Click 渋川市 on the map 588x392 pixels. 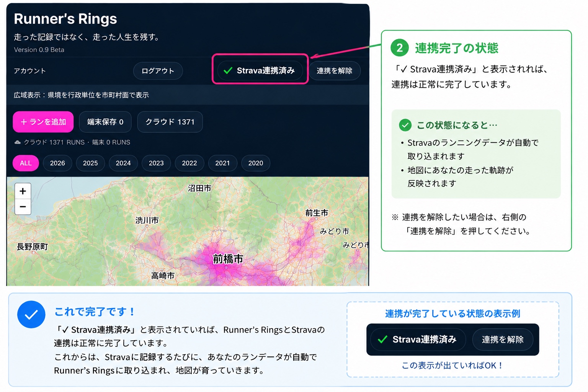[147, 220]
